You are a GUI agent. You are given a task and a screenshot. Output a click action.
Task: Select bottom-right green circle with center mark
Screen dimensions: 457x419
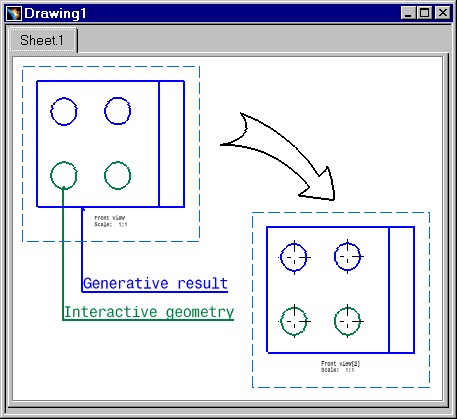point(348,321)
